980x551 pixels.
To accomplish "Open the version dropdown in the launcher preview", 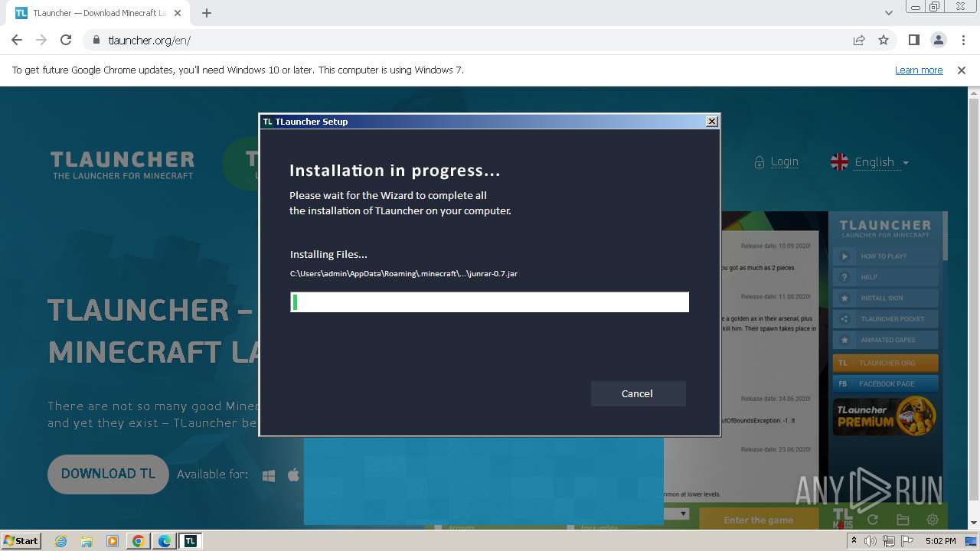I will tap(683, 514).
